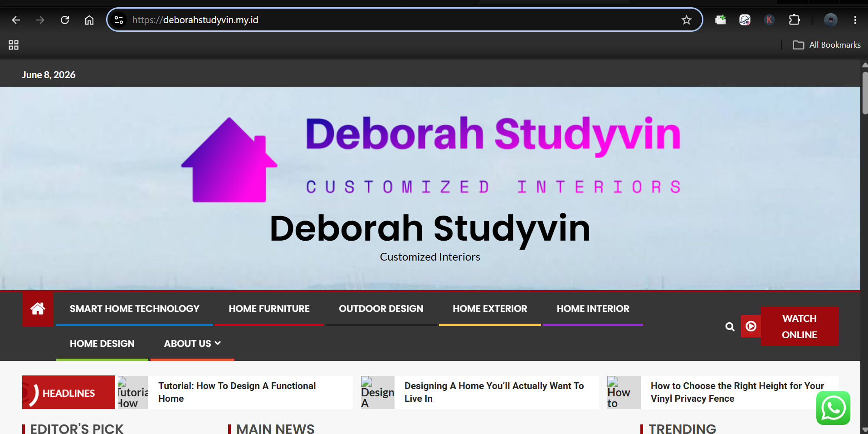Open All Bookmarks folder
Viewport: 868px width, 434px height.
click(827, 45)
